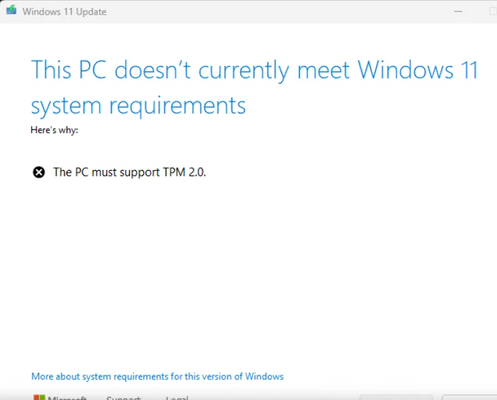Select the TPM 2.0 requirement message
This screenshot has height=400, width=497.
tap(130, 172)
